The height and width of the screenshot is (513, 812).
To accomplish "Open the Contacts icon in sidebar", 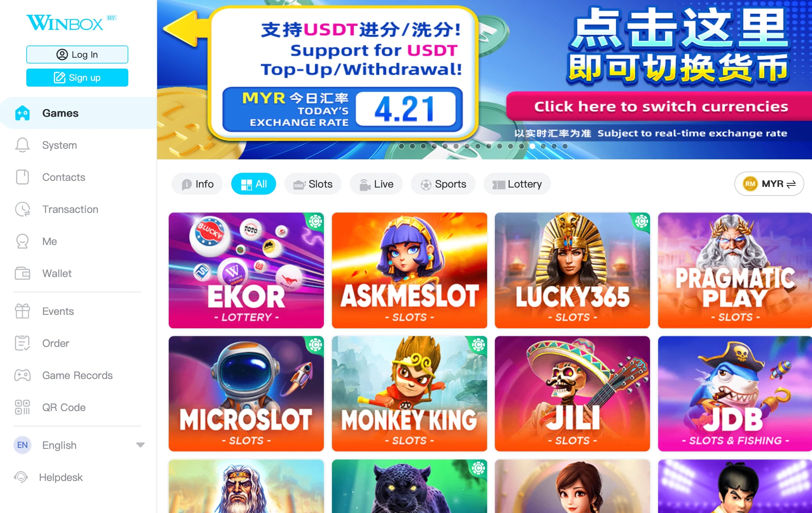I will (x=22, y=177).
